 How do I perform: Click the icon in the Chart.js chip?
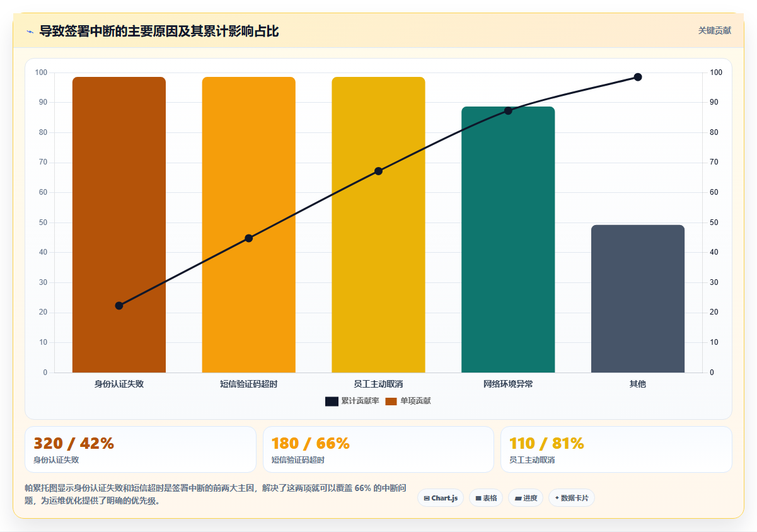pyautogui.click(x=427, y=499)
